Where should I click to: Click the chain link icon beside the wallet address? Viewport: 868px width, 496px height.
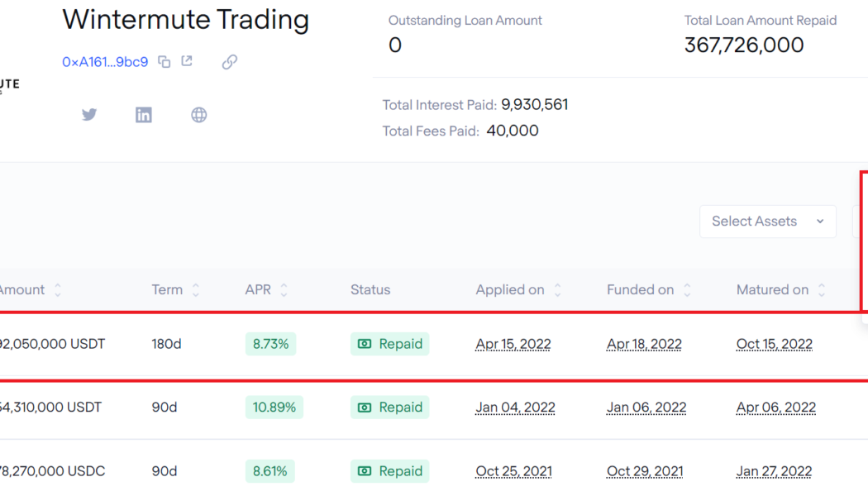(229, 61)
